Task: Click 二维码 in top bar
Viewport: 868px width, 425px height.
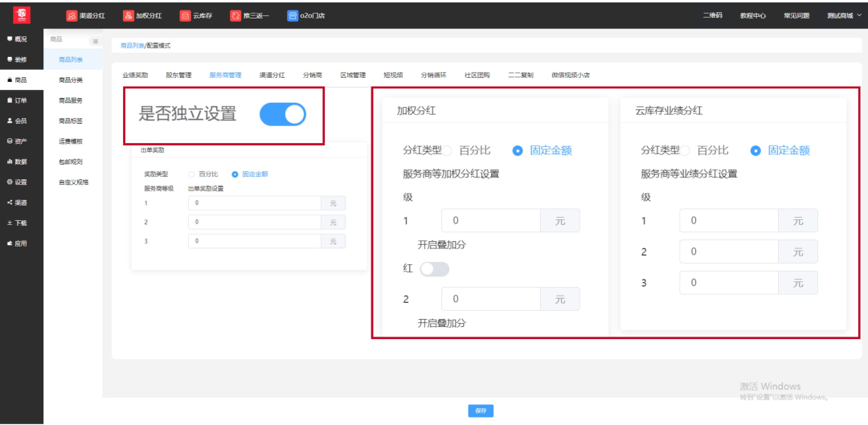Action: pos(712,15)
